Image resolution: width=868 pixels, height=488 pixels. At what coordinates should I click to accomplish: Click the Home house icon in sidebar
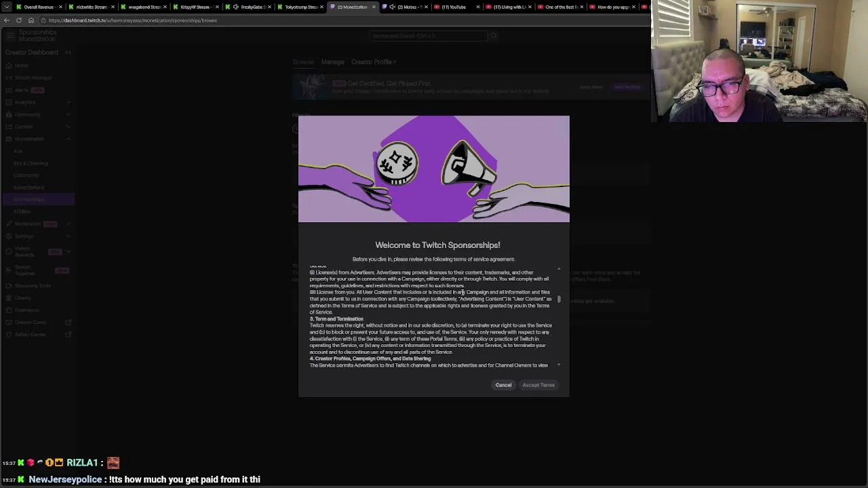point(9,66)
